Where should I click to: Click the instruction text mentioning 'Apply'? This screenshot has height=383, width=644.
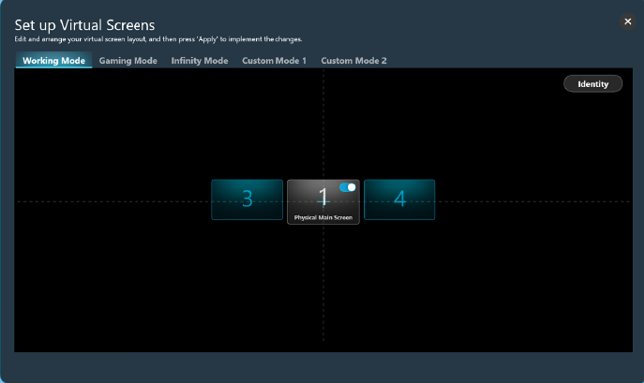158,39
